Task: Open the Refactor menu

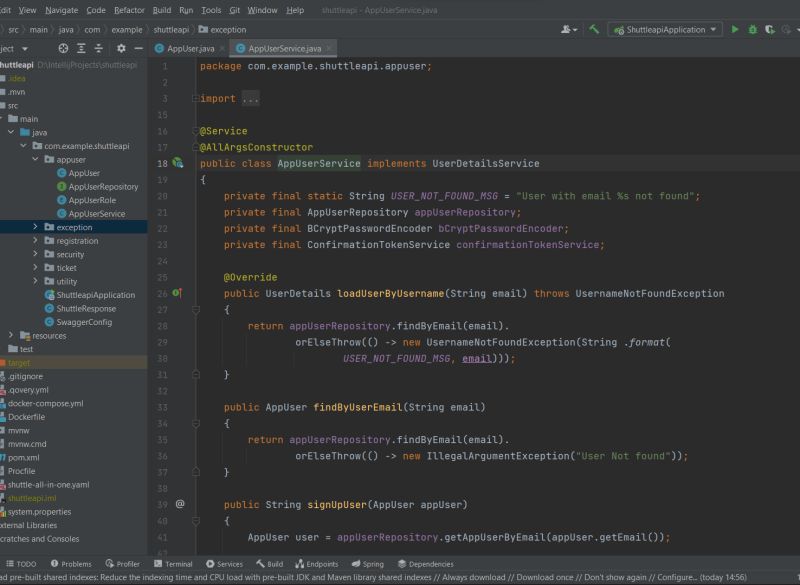Action: click(x=129, y=10)
